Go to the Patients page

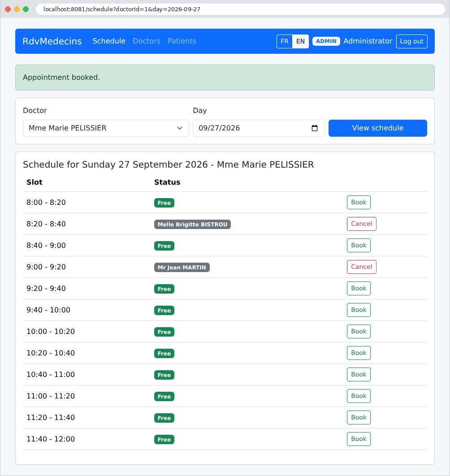pyautogui.click(x=182, y=41)
